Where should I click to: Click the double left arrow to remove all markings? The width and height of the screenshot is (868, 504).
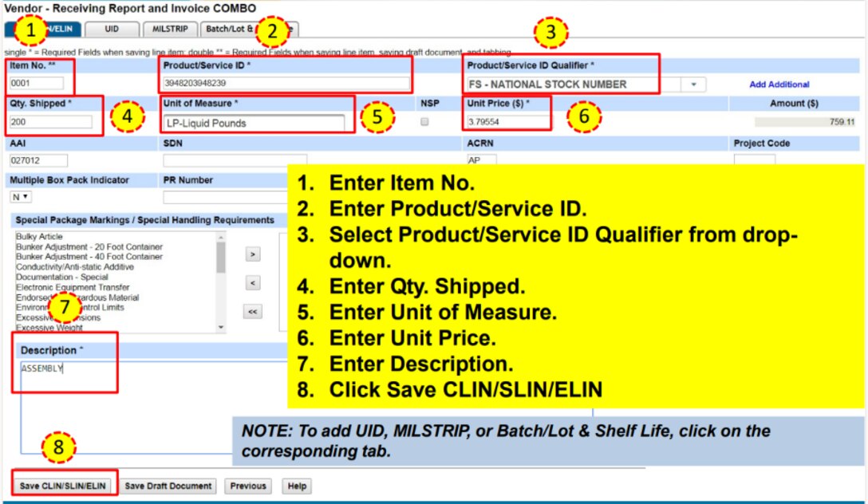[254, 311]
